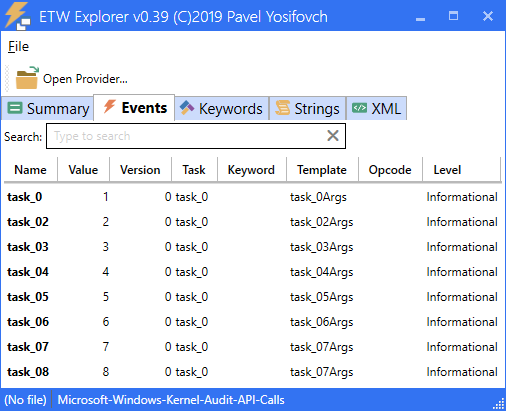Viewport: 506px width, 411px height.
Task: Select the task_03 event name
Action: click(x=28, y=247)
